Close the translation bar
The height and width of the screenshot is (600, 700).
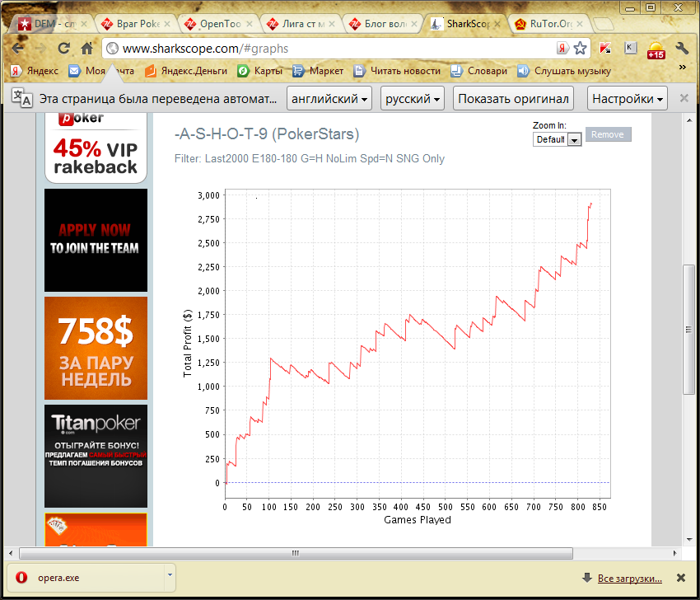684,98
